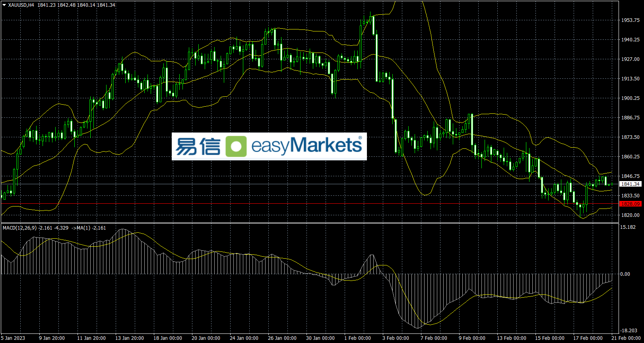Viewport: 644px width, 343px height.
Task: Click the 17 Feb 00:00 time label
Action: 588,338
